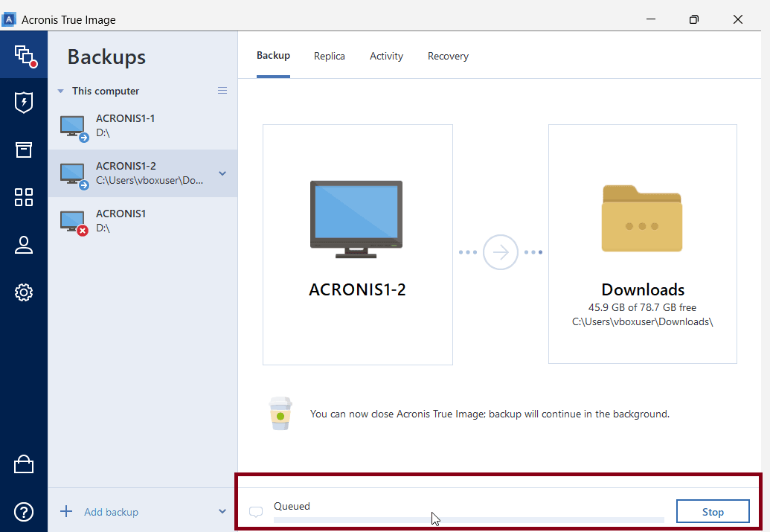The image size is (770, 532).
Task: Close the Acronis True Image window
Action: 737,19
